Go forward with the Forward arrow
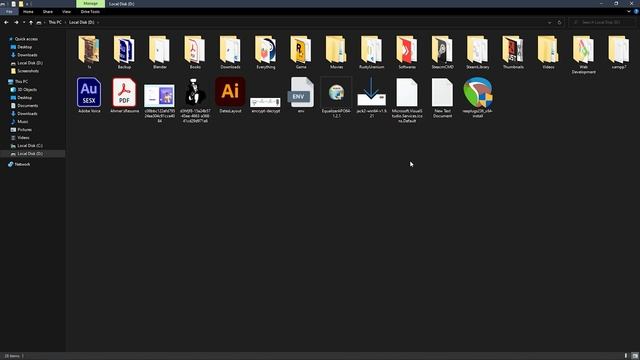 coord(16,22)
